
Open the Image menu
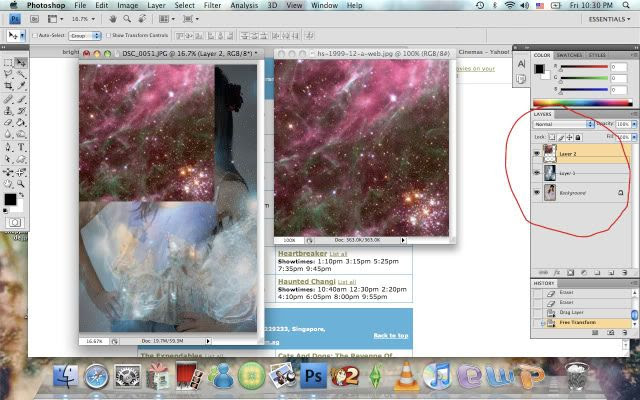coord(128,5)
